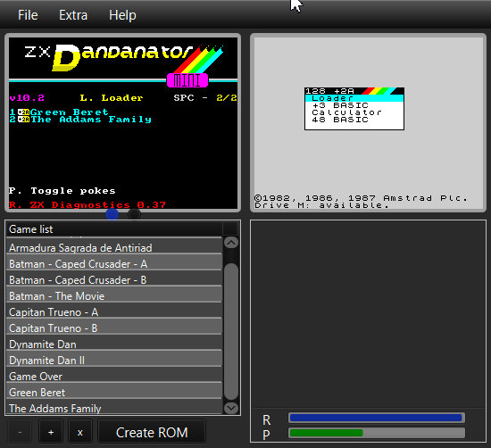Open the Help menu
This screenshot has width=491, height=448.
coord(122,15)
